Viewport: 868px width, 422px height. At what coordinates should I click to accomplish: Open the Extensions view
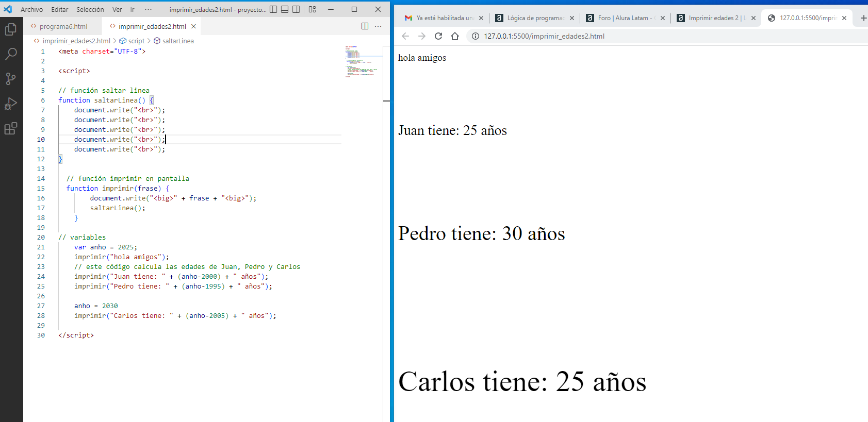pos(11,128)
